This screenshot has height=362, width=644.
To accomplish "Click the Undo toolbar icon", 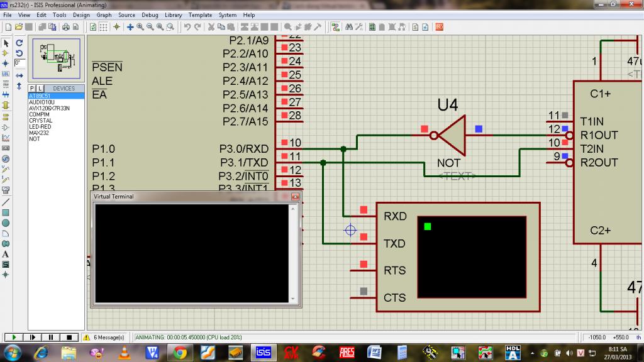I will (x=187, y=27).
